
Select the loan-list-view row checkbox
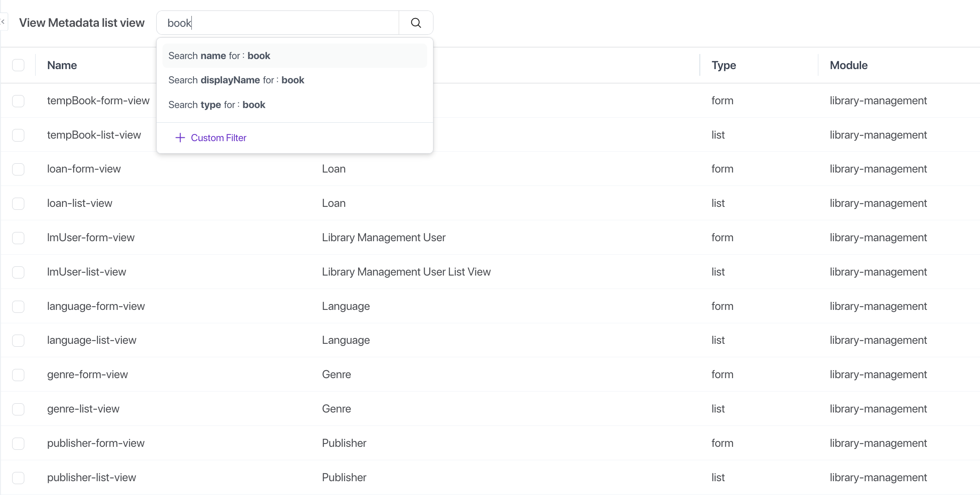click(x=18, y=204)
